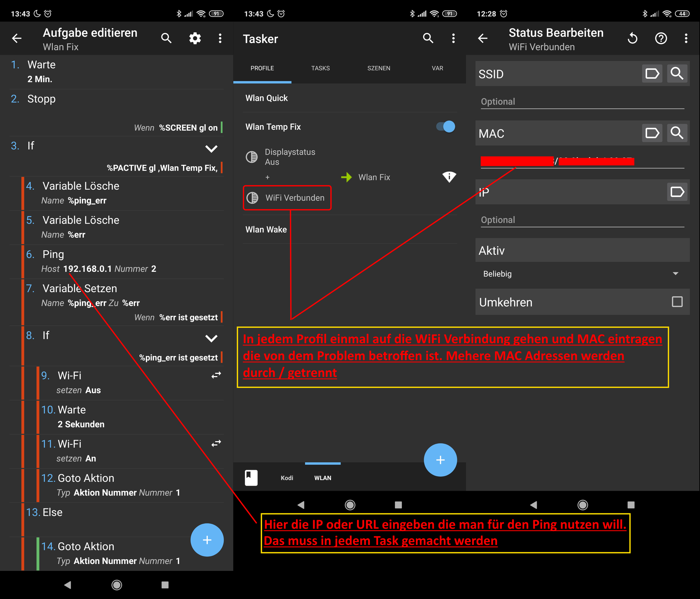Screen dimensions: 700x599
Task: Collapse the If block at action 3
Action: tap(211, 148)
